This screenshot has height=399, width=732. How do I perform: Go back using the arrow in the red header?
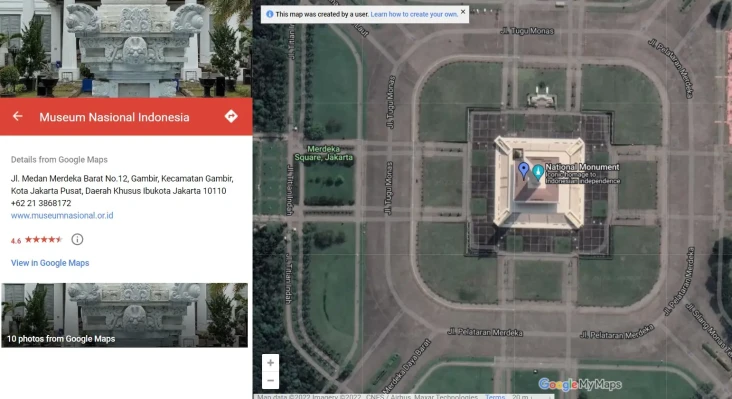coord(18,116)
